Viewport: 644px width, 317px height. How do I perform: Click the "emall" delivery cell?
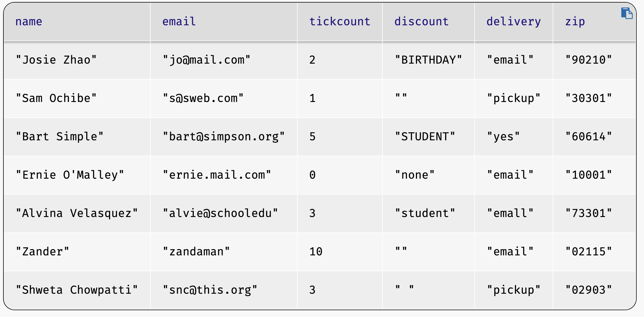coord(514,213)
